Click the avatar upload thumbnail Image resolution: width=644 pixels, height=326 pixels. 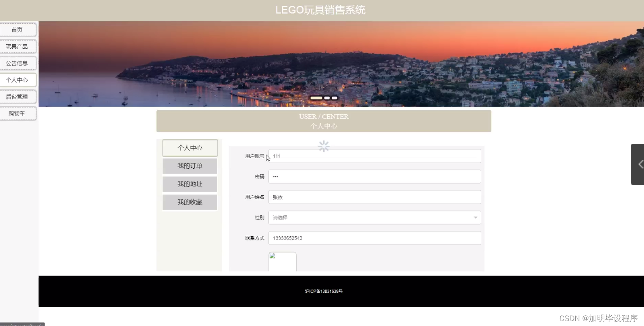coord(282,262)
